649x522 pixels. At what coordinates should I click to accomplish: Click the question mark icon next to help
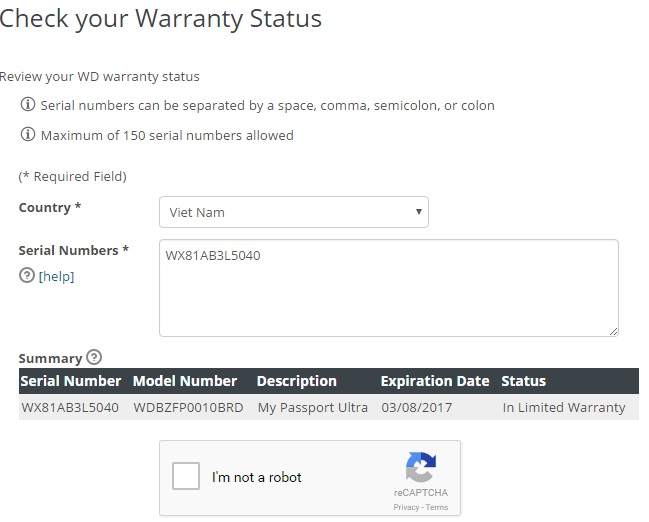(x=27, y=275)
